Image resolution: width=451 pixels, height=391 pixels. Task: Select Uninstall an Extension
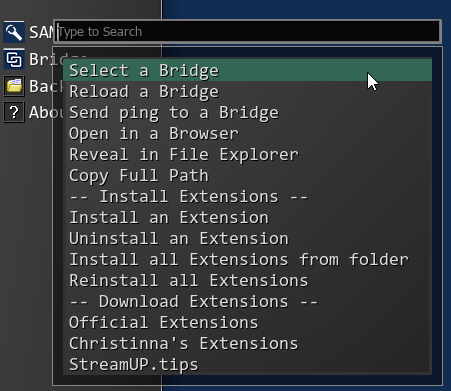247,238
